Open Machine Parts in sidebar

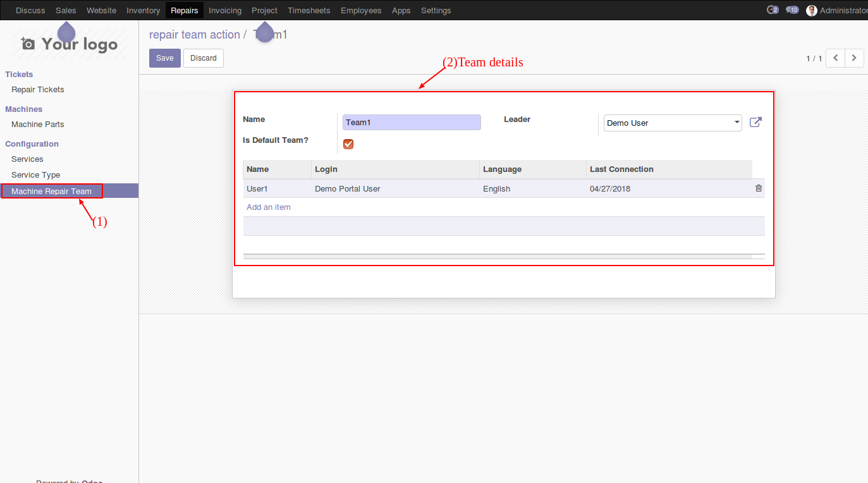38,125
